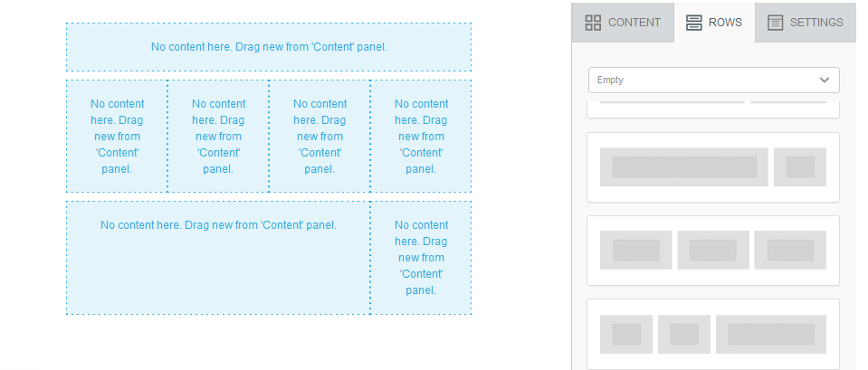868x370 pixels.
Task: Open the Empty rows dropdown
Action: pyautogui.click(x=713, y=81)
